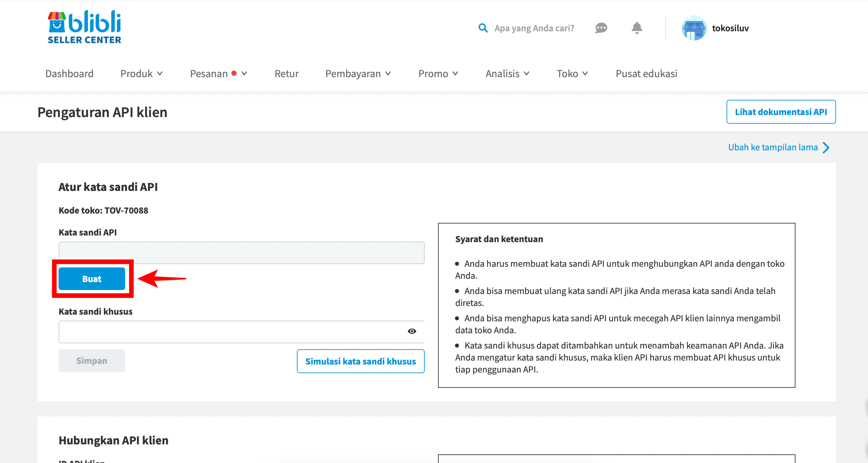The image size is (868, 463).
Task: Expand the Produk menu
Action: tap(141, 74)
